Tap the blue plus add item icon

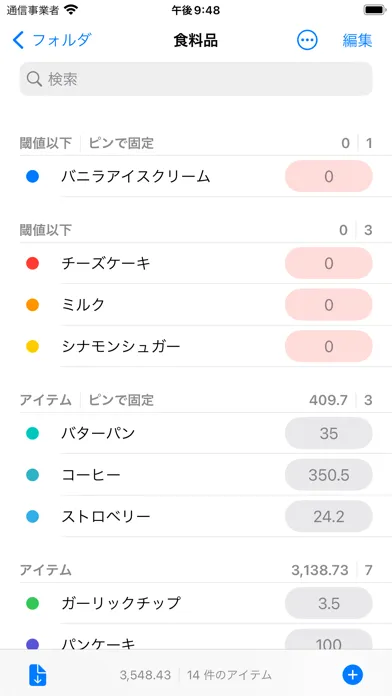[x=352, y=675]
